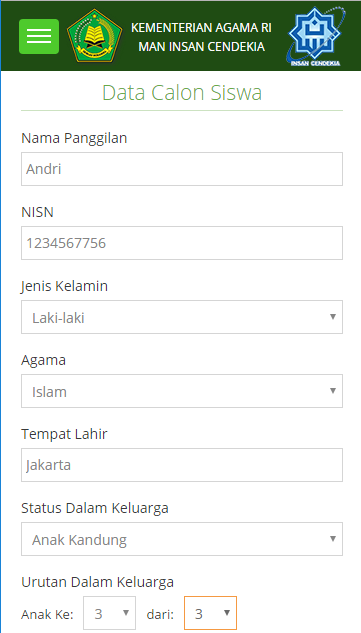Click the Anak Ke dropdown arrow
361x633 pixels.
pyautogui.click(x=126, y=613)
